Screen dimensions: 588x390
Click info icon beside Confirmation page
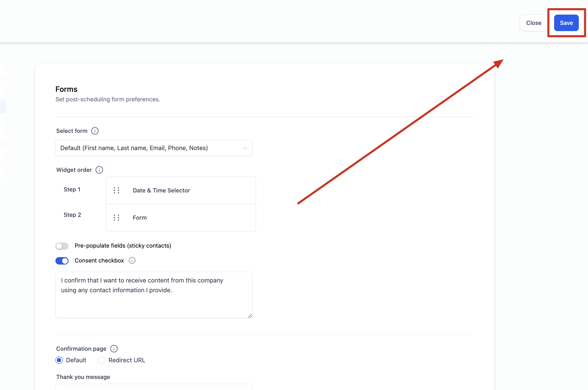click(114, 349)
